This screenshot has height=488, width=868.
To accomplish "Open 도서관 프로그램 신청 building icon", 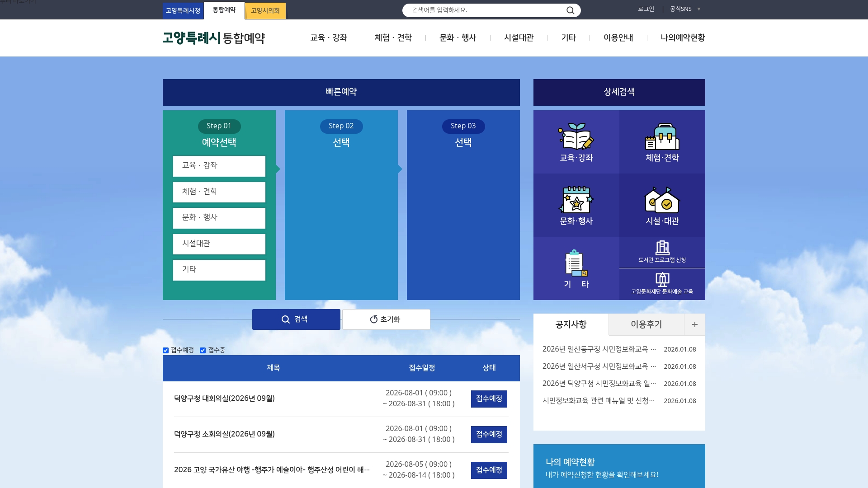I will coord(662,248).
